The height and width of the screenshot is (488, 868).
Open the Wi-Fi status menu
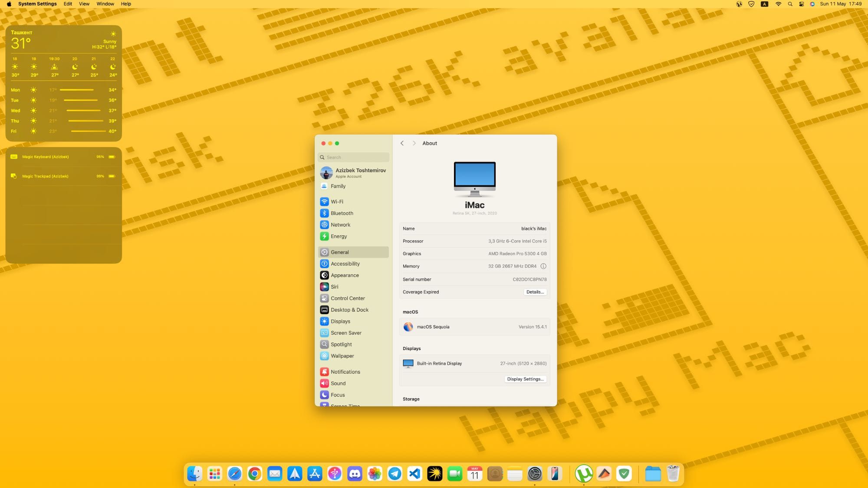coord(778,4)
